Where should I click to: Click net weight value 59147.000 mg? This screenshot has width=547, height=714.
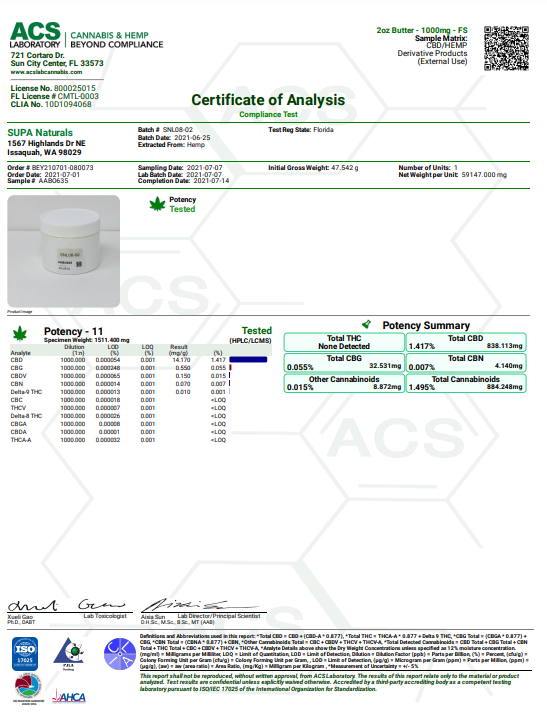pyautogui.click(x=484, y=174)
